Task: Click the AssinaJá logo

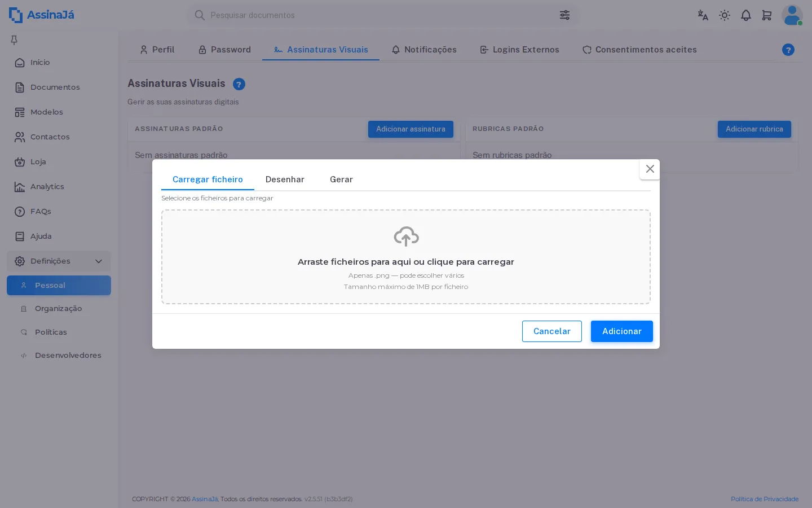Action: [x=42, y=15]
